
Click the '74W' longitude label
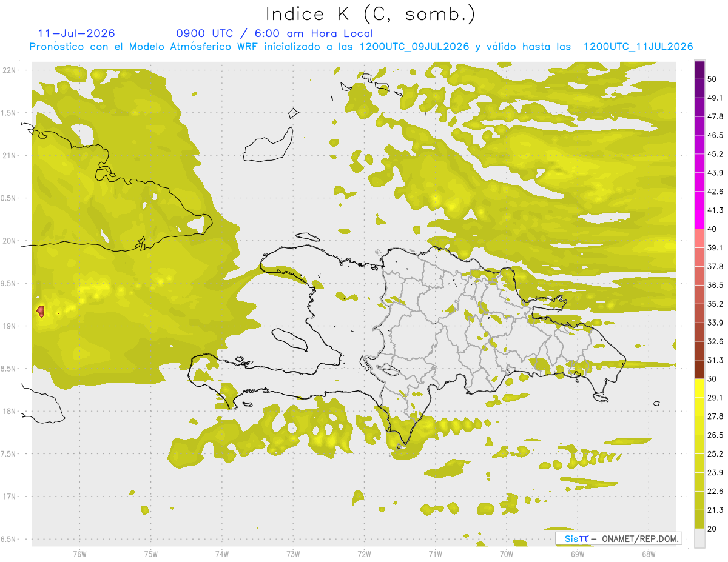coord(221,554)
